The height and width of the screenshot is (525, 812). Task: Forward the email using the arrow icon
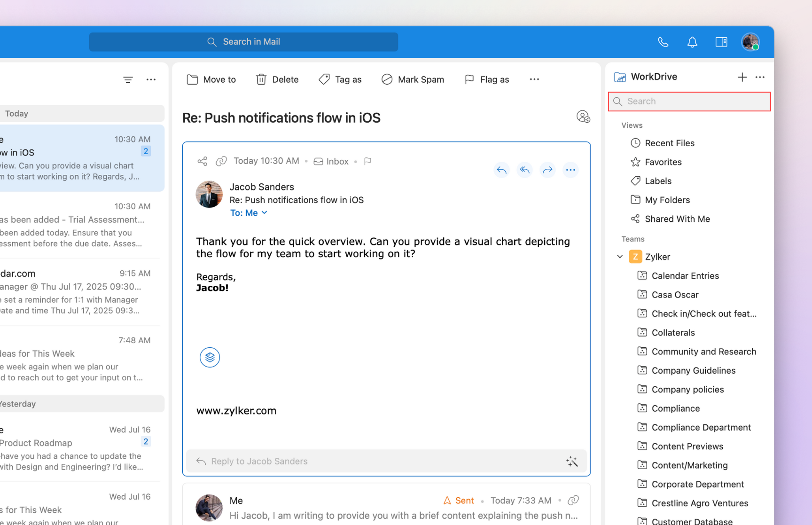click(x=547, y=170)
